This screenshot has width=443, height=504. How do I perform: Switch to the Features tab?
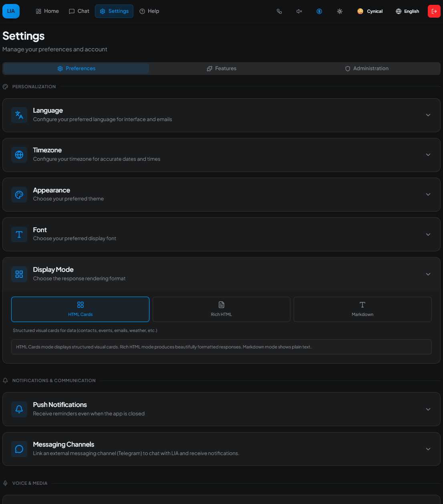point(221,69)
